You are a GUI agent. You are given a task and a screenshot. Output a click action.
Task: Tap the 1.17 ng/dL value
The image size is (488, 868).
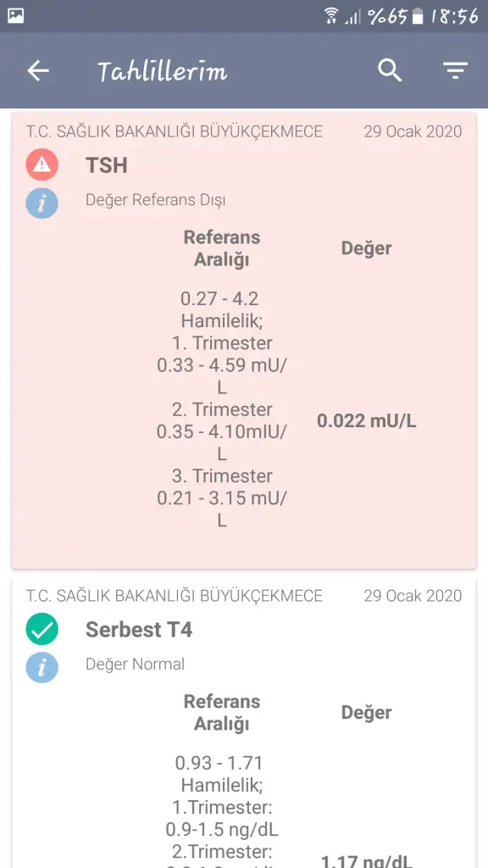(x=366, y=861)
